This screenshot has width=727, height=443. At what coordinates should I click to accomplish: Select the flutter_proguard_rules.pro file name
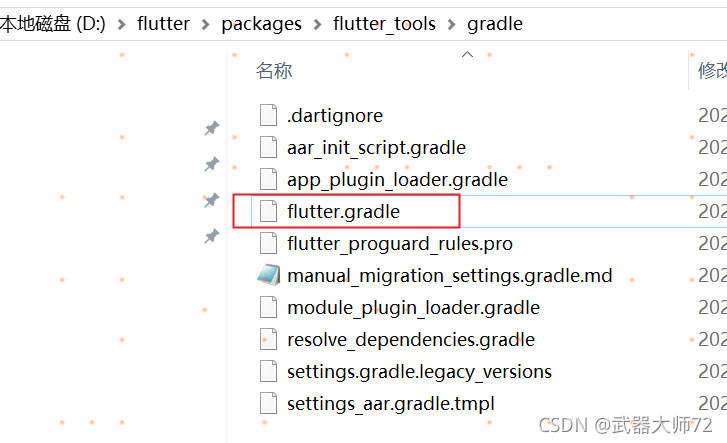click(400, 244)
